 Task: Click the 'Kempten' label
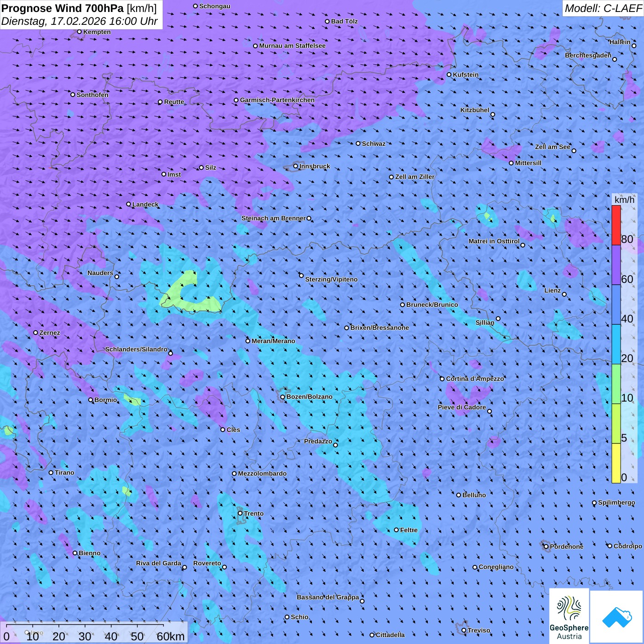(x=97, y=32)
